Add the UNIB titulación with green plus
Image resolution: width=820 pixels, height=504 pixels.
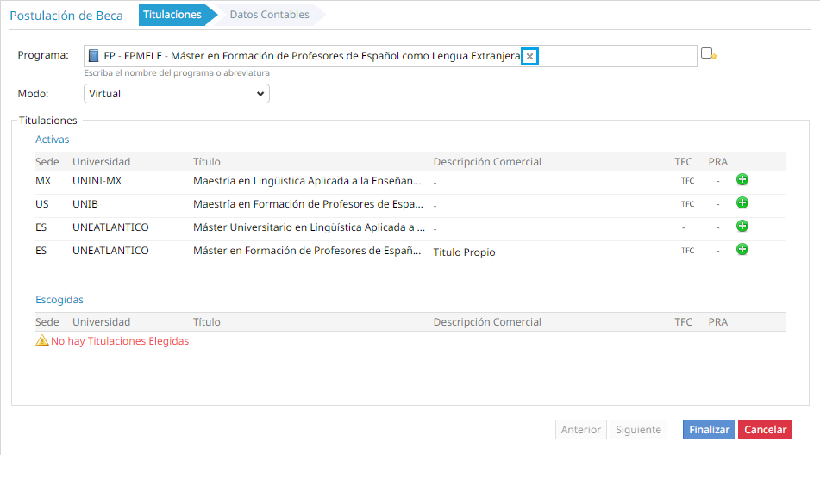pos(742,203)
